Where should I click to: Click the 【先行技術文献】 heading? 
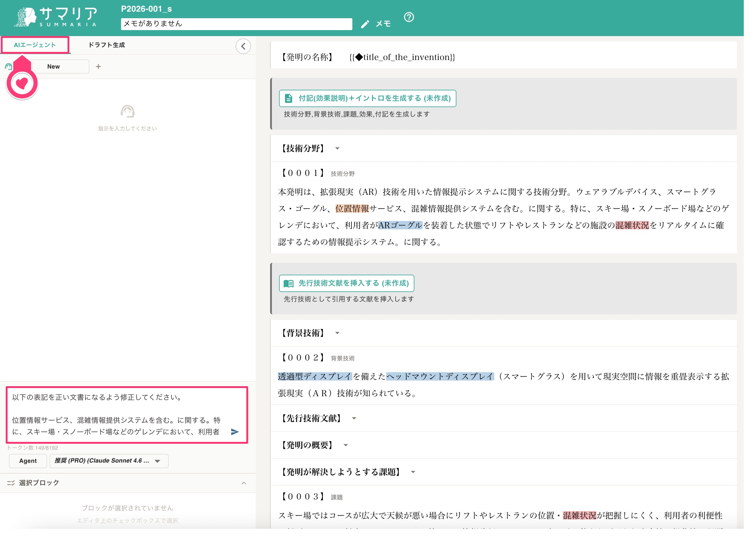point(311,418)
